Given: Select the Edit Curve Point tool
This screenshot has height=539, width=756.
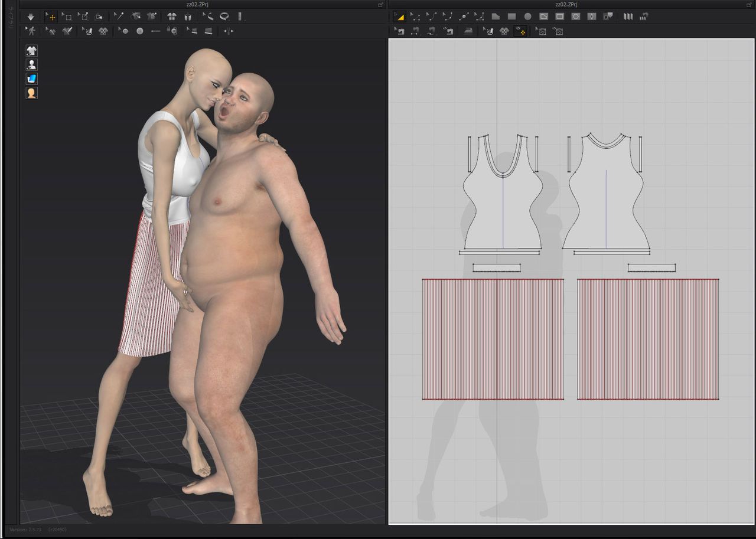Looking at the screenshot, I should click(431, 17).
